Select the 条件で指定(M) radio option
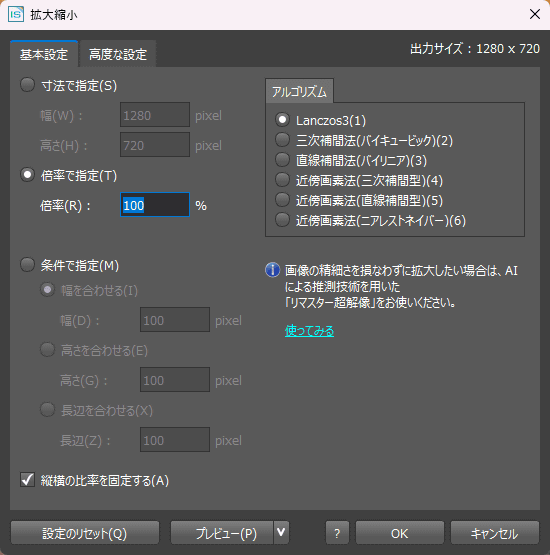The image size is (550, 555). [x=69, y=265]
